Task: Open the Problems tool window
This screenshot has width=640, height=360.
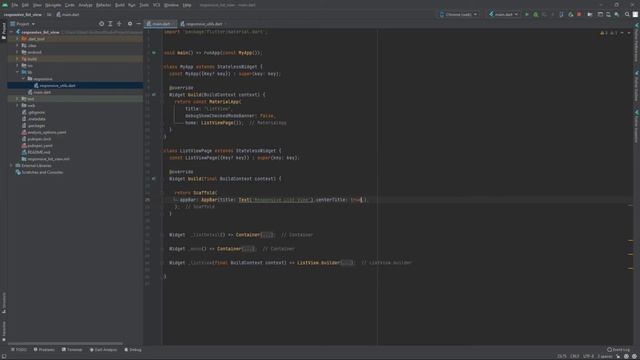Action: click(44, 349)
